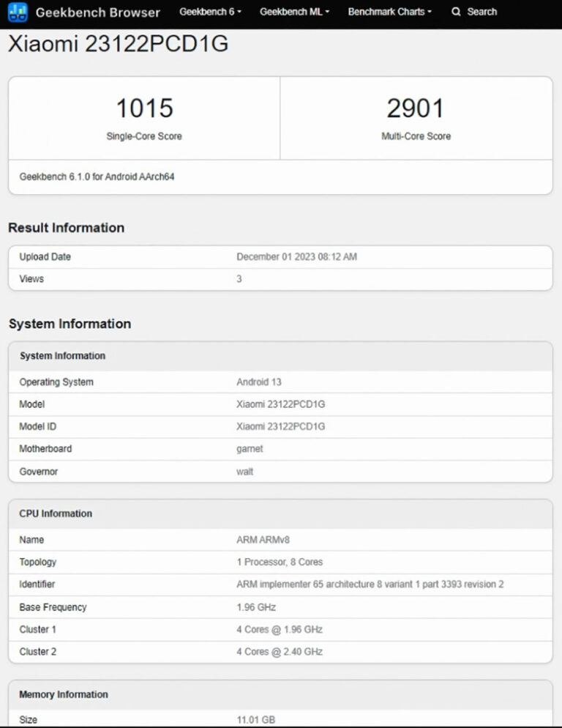Viewport: 562px width, 728px height.
Task: Click the Model ID row label
Action: pos(37,427)
